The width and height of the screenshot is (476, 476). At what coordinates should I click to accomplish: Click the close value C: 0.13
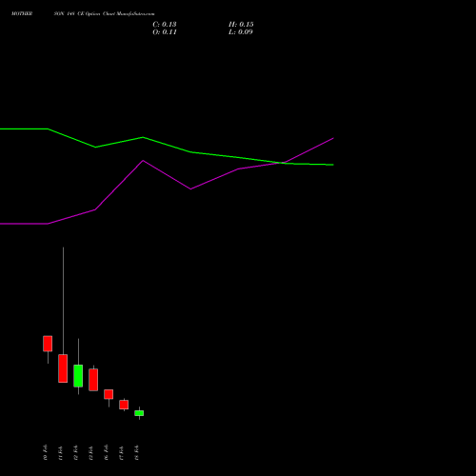165,25
